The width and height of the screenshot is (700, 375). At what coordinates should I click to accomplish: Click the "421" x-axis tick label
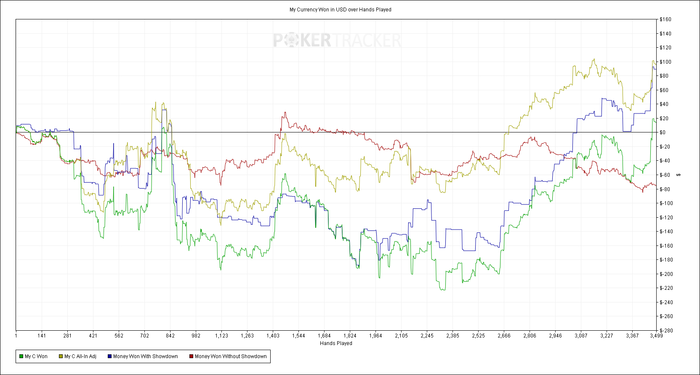click(x=93, y=335)
